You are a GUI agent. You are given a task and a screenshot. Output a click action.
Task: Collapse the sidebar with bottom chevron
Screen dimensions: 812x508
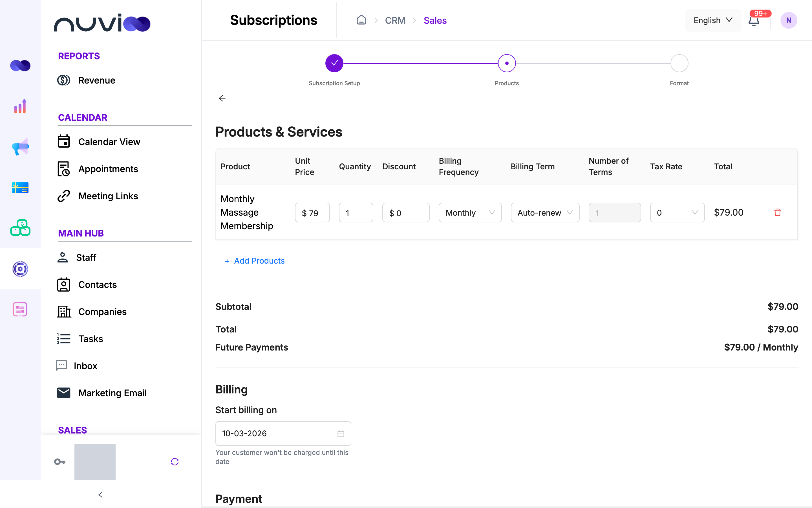pos(100,494)
